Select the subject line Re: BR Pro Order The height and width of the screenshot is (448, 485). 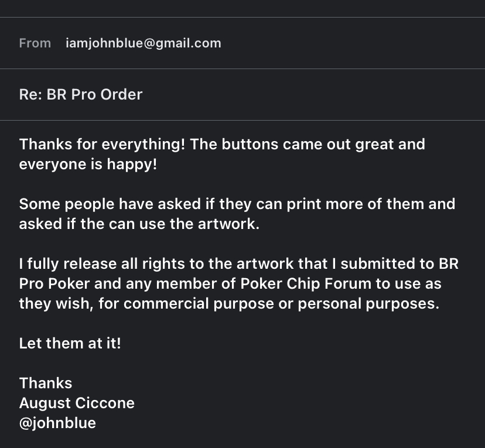click(x=81, y=94)
